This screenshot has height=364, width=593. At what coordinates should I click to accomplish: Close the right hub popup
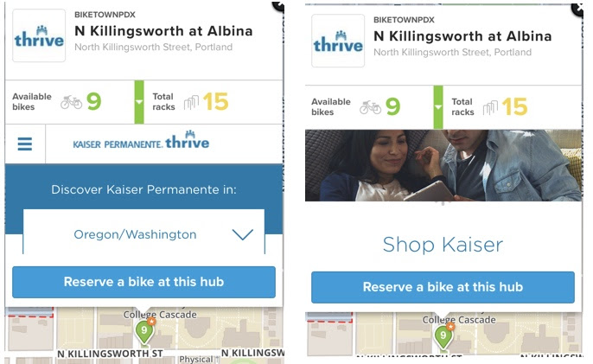pos(577,10)
